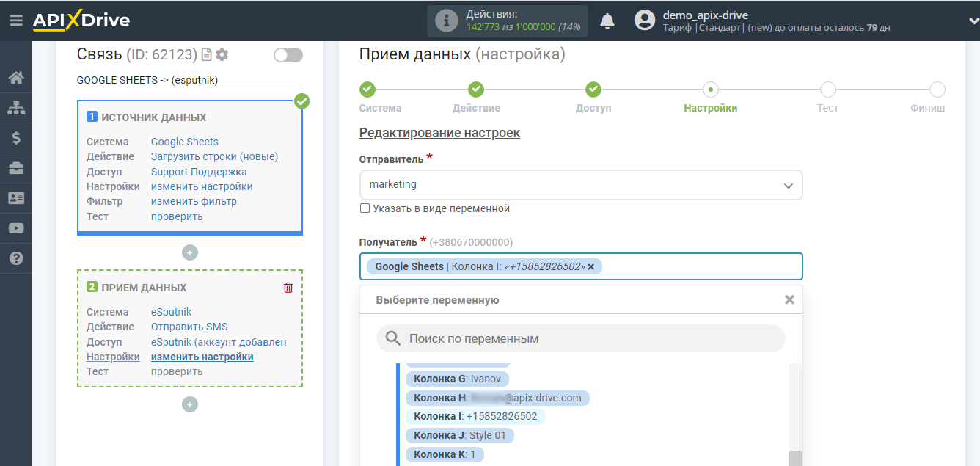Click 'изменить фильтр' link

pos(194,201)
